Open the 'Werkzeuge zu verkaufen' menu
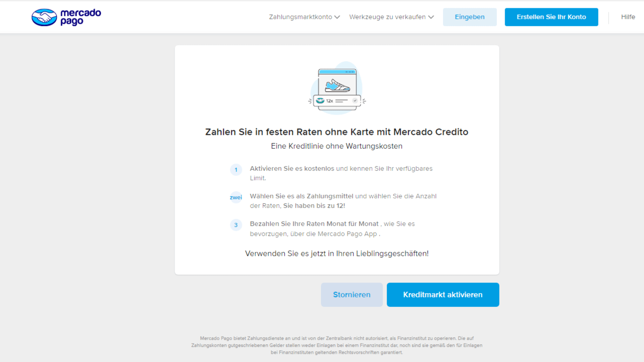The image size is (644, 362). 387,17
